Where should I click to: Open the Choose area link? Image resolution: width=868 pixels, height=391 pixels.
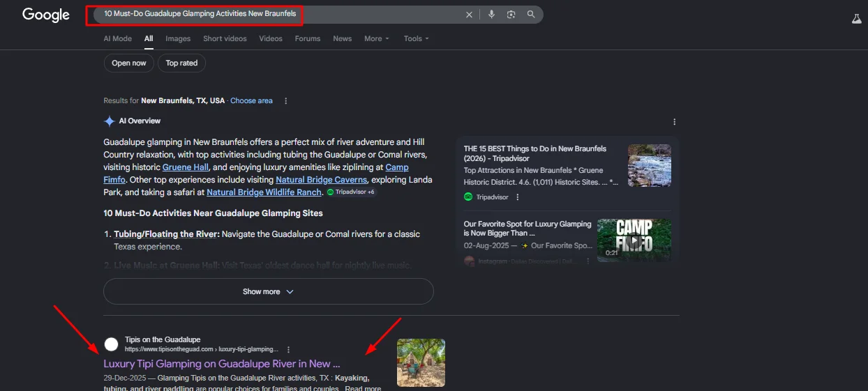[251, 101]
